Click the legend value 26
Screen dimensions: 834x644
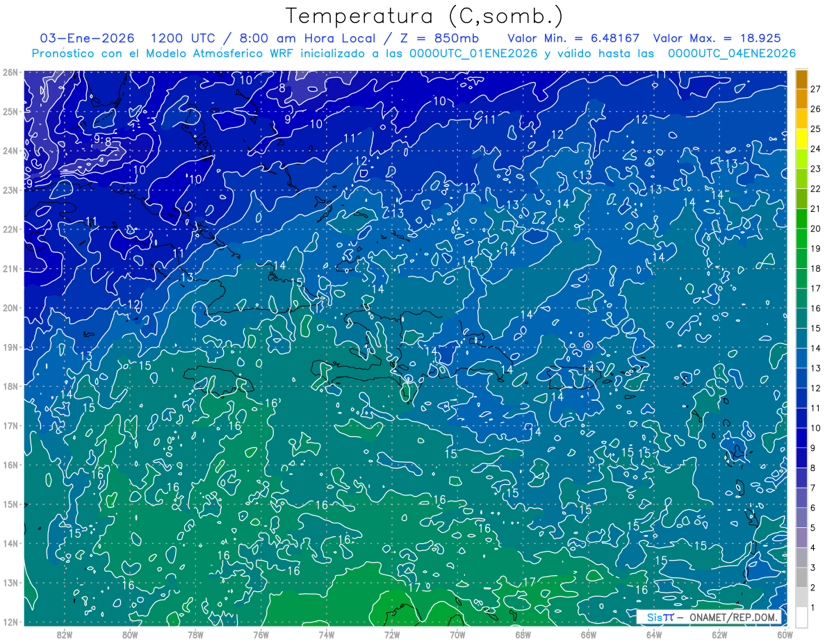[x=816, y=109]
